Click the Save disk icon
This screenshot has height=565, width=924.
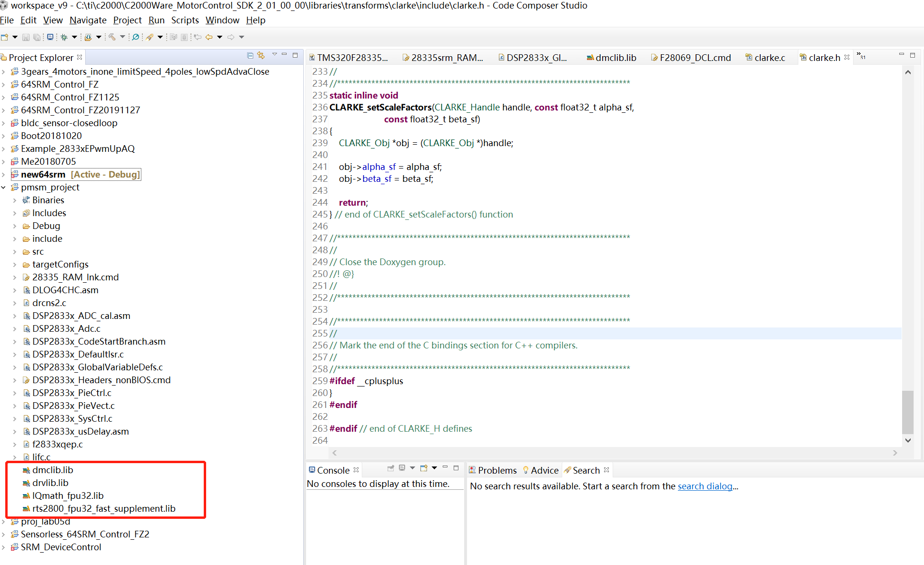click(26, 37)
